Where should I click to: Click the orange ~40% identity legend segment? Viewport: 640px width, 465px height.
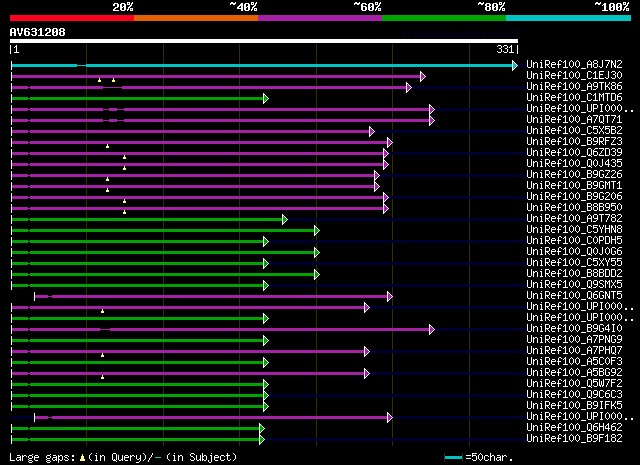pyautogui.click(x=196, y=18)
